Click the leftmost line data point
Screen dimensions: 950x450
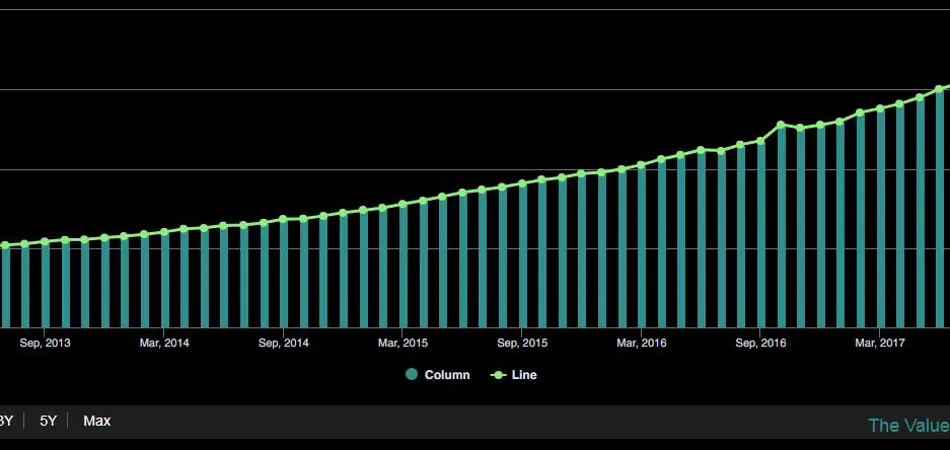(5, 245)
